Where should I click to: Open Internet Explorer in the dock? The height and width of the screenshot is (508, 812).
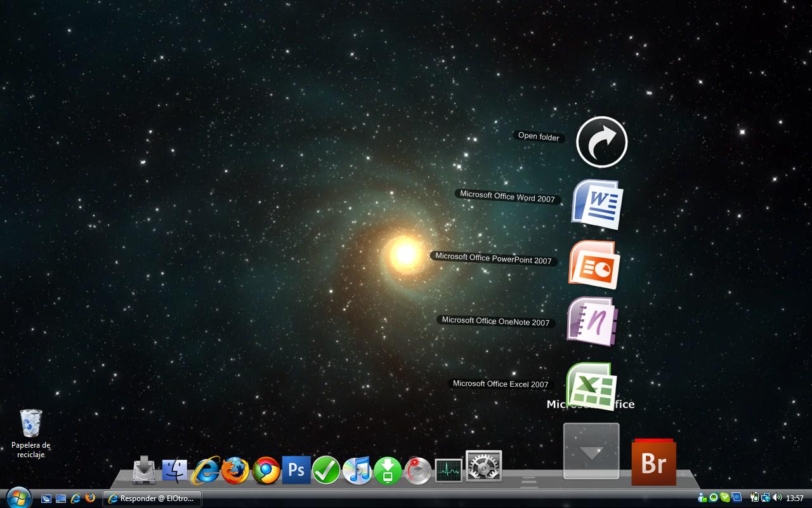(205, 471)
